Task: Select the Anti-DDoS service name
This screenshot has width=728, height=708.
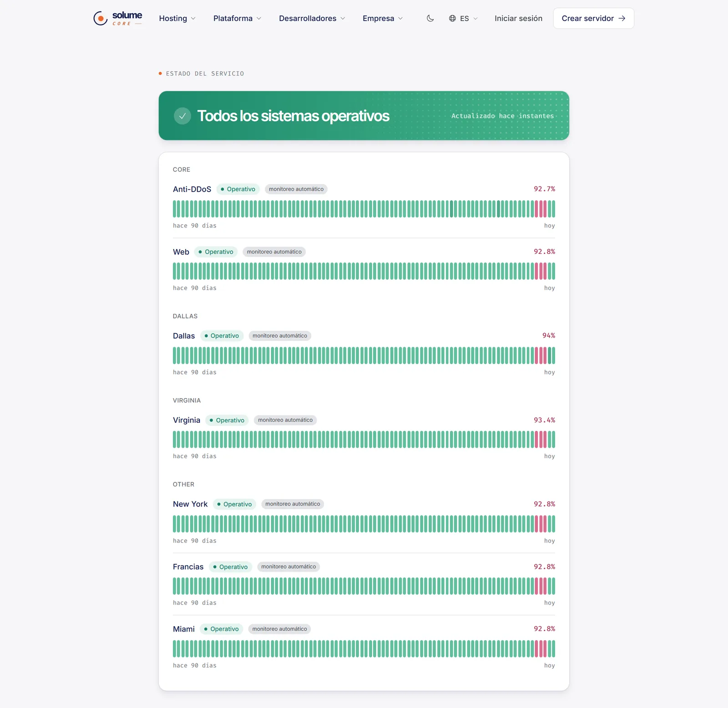Action: click(x=192, y=189)
